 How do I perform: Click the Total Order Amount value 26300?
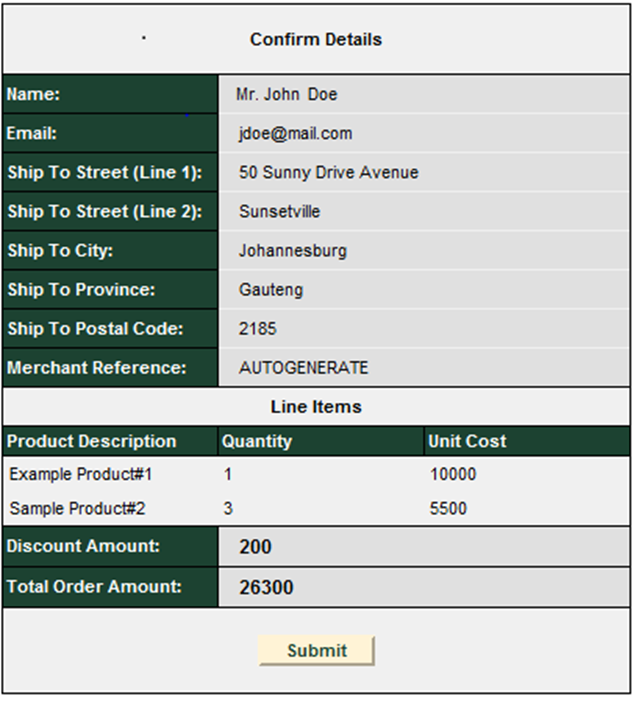coord(266,587)
